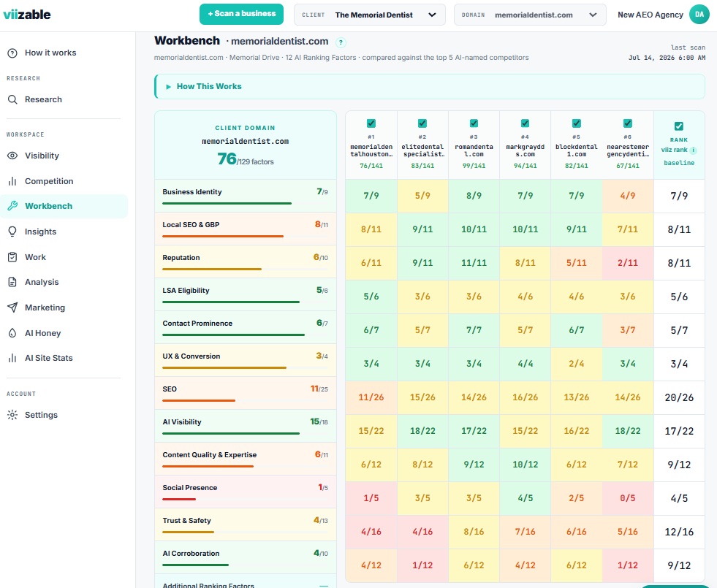
Task: Uncheck the #5 blockdental1.com checkbox
Action: (577, 123)
